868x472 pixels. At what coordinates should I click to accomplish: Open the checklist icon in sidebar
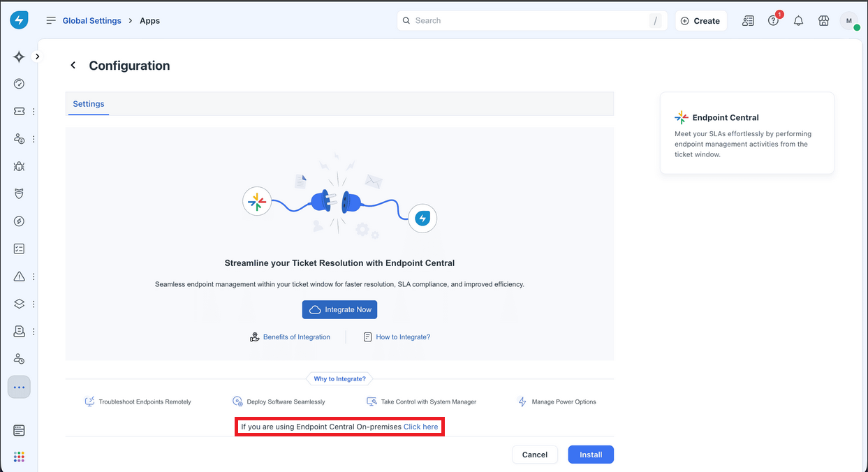pyautogui.click(x=19, y=249)
